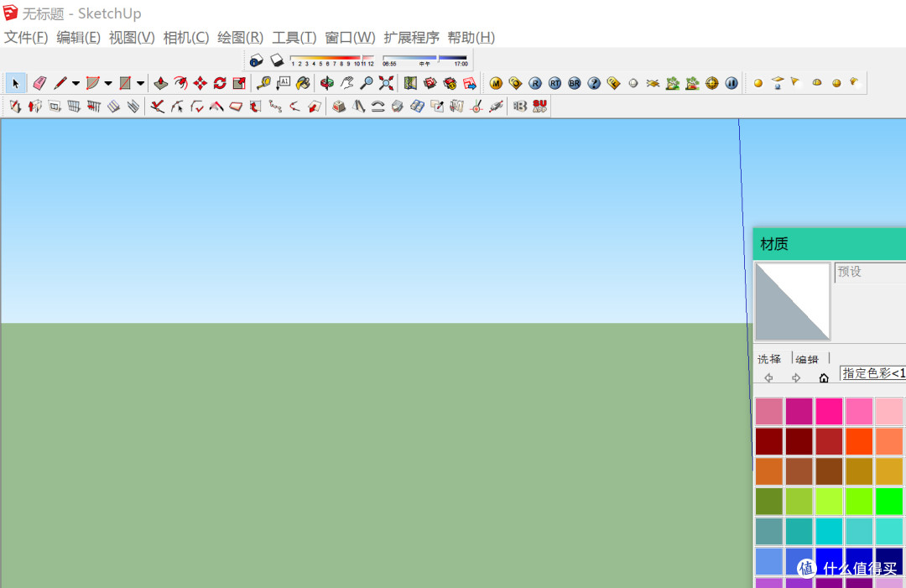This screenshot has height=588, width=906.
Task: Click the crosshair target render icon
Action: point(712,83)
